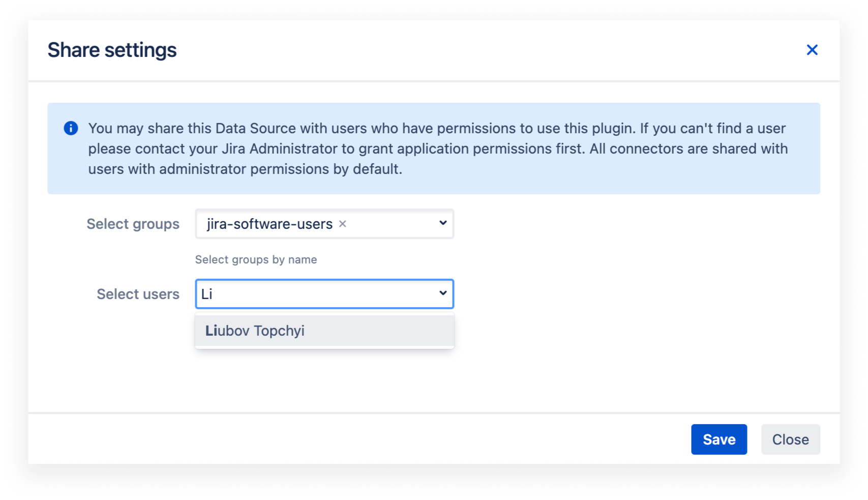The image size is (868, 500).
Task: Select the close X next to the title
Action: [812, 49]
